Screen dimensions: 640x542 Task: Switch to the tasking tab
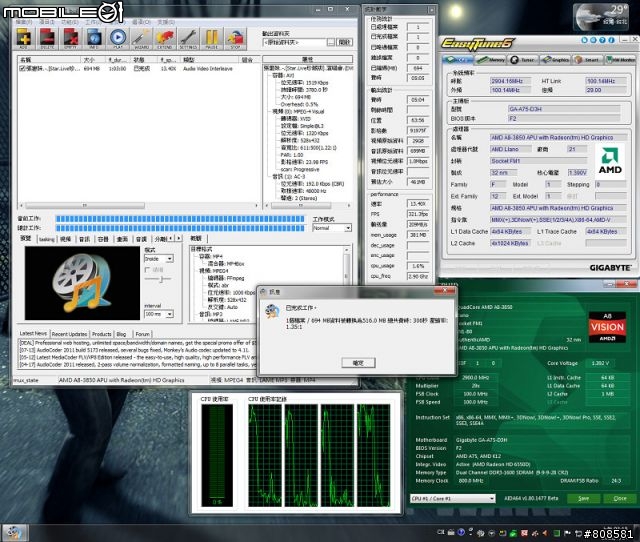click(x=47, y=239)
